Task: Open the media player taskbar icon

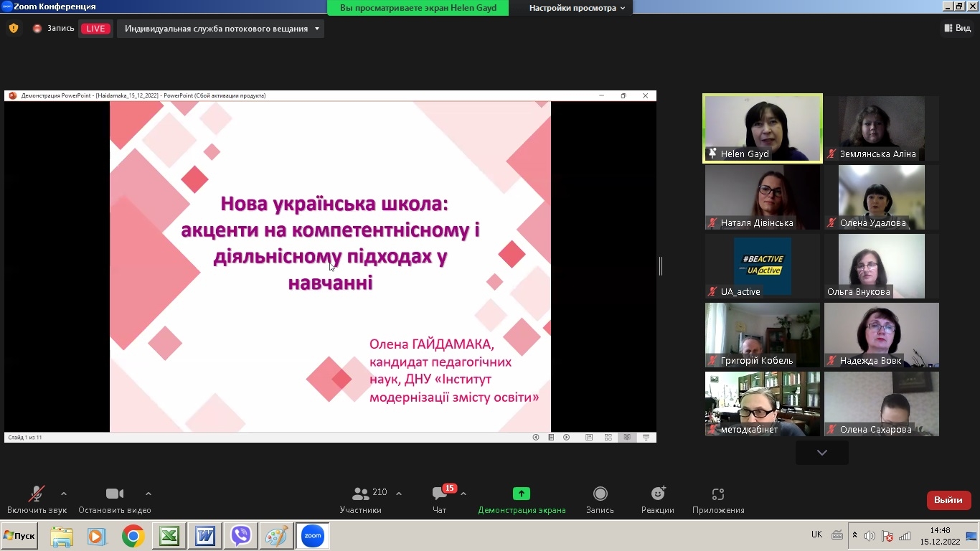Action: pos(97,537)
